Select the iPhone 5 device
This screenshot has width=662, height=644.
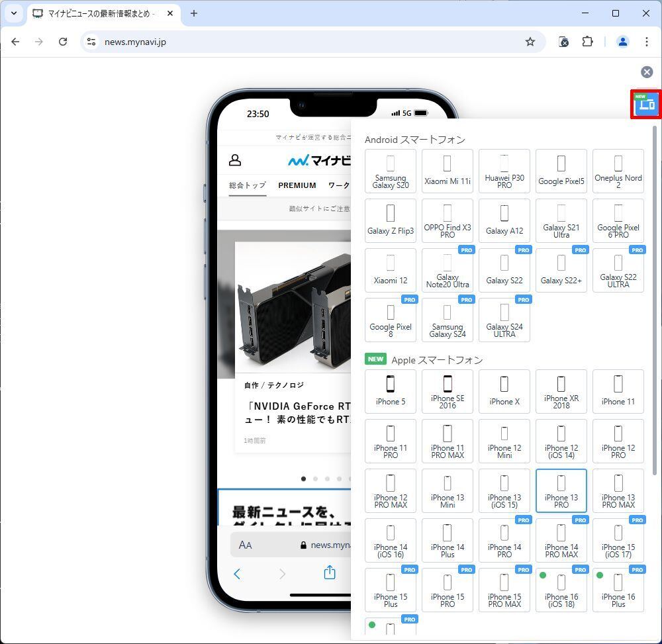391,392
